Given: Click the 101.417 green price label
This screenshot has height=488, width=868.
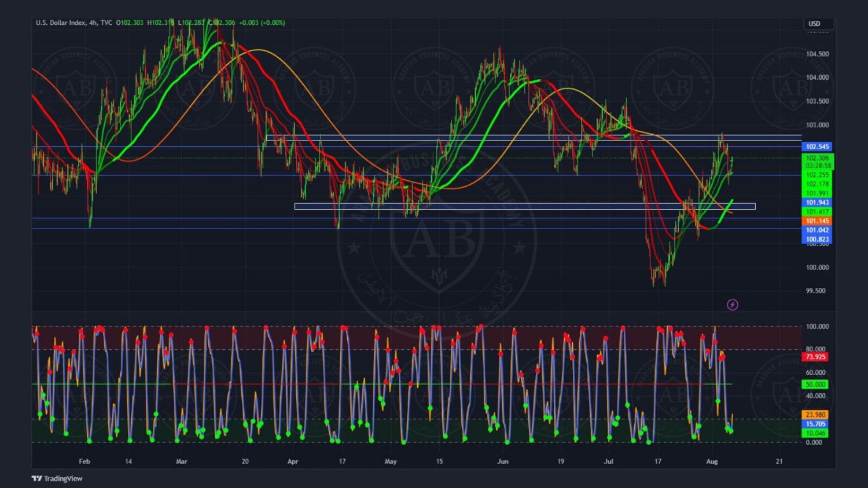Looking at the screenshot, I should coord(817,212).
